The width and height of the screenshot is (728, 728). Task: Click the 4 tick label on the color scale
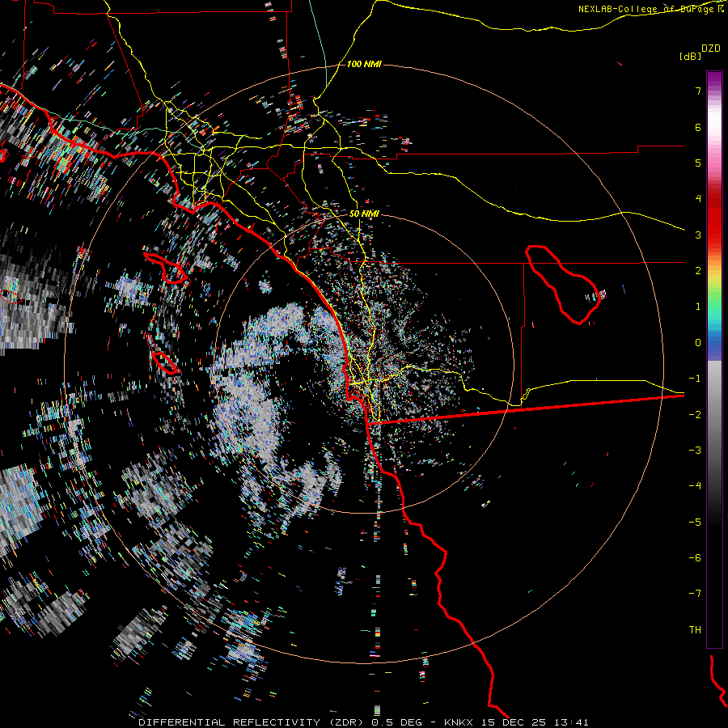click(698, 199)
